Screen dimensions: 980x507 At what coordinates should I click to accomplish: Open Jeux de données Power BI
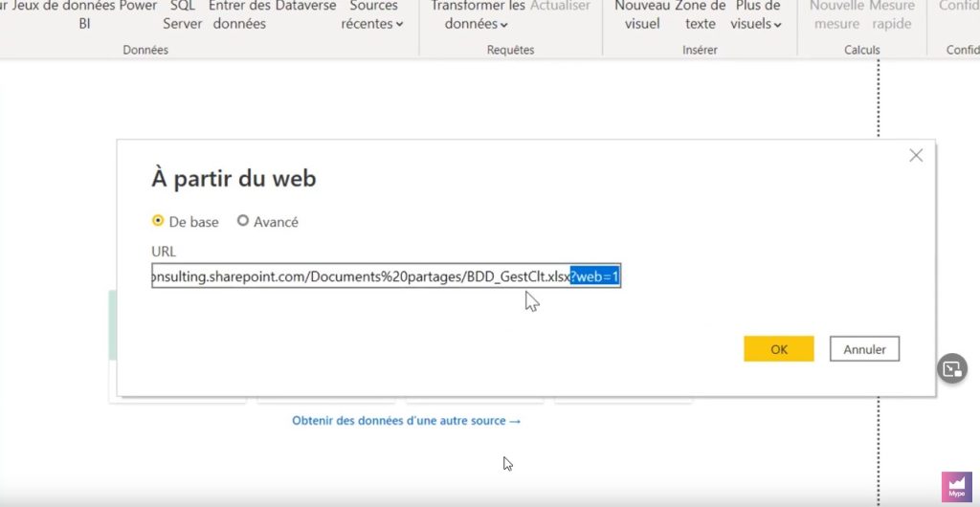(x=84, y=15)
